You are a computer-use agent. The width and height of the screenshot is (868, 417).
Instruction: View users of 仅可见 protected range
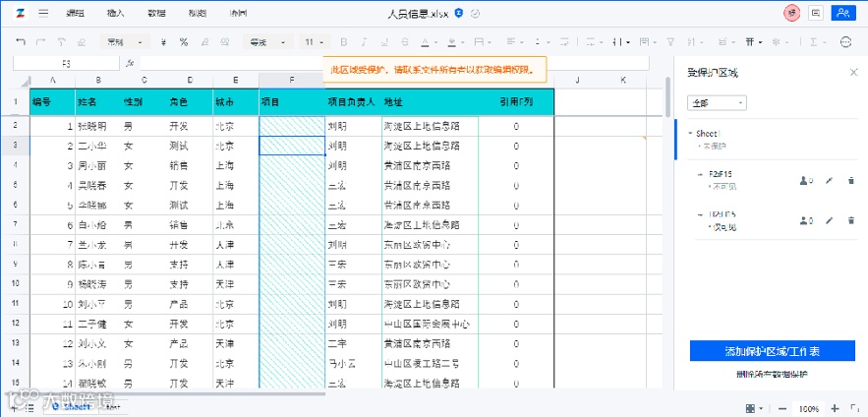coord(806,220)
